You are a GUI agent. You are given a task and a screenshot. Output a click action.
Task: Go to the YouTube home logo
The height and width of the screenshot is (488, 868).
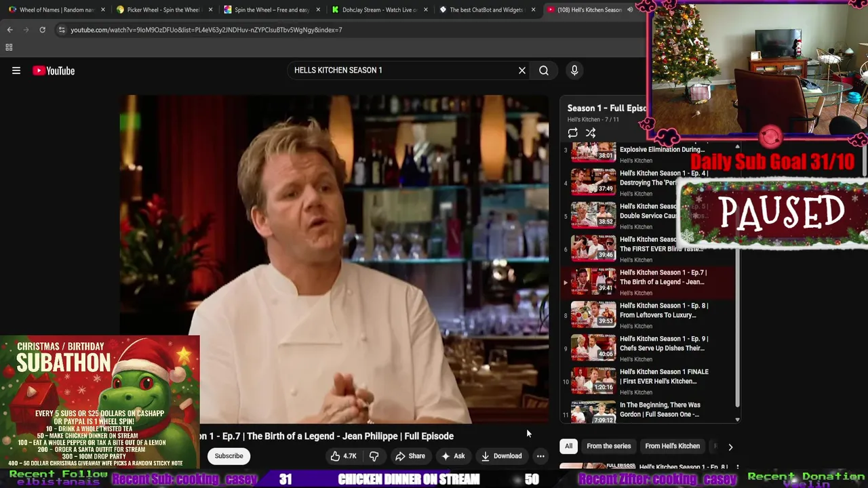point(54,70)
